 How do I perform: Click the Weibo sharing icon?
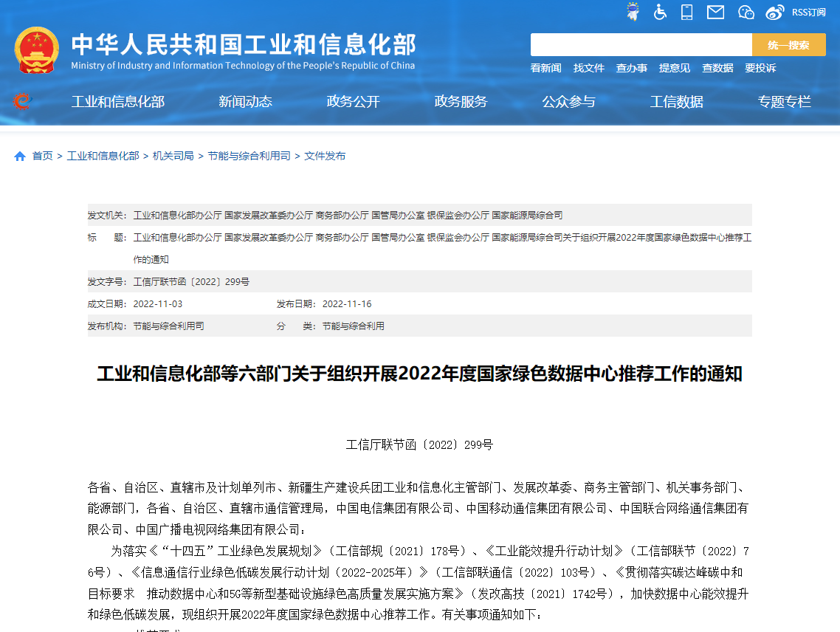774,12
